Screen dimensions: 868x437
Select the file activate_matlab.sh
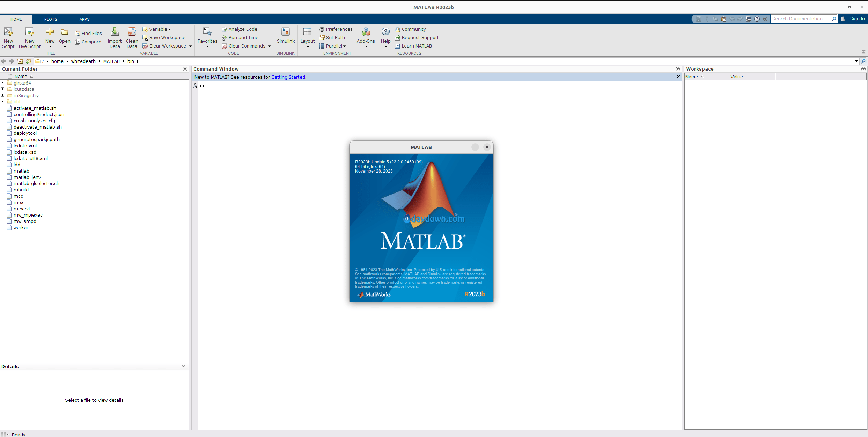tap(35, 108)
